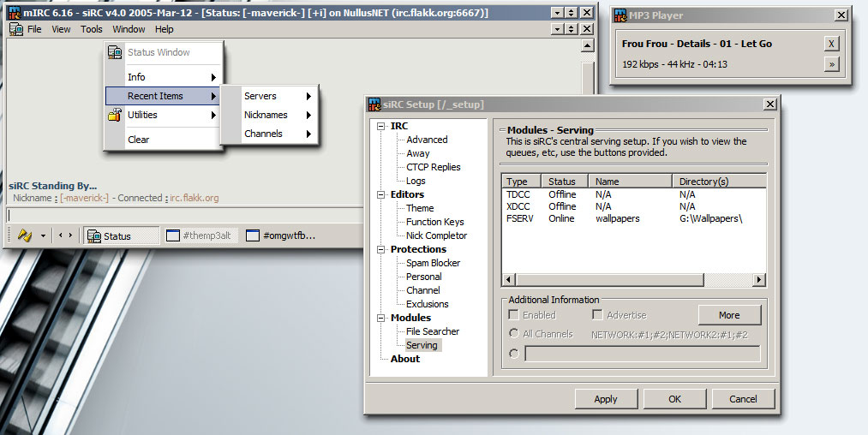The height and width of the screenshot is (435, 868).
Task: Select the custom channels radio button
Action: coord(514,353)
